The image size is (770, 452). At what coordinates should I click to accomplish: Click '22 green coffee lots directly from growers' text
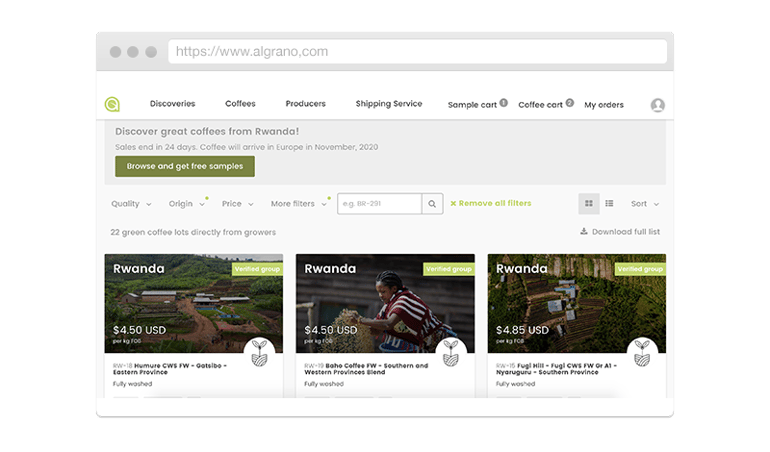coord(193,232)
